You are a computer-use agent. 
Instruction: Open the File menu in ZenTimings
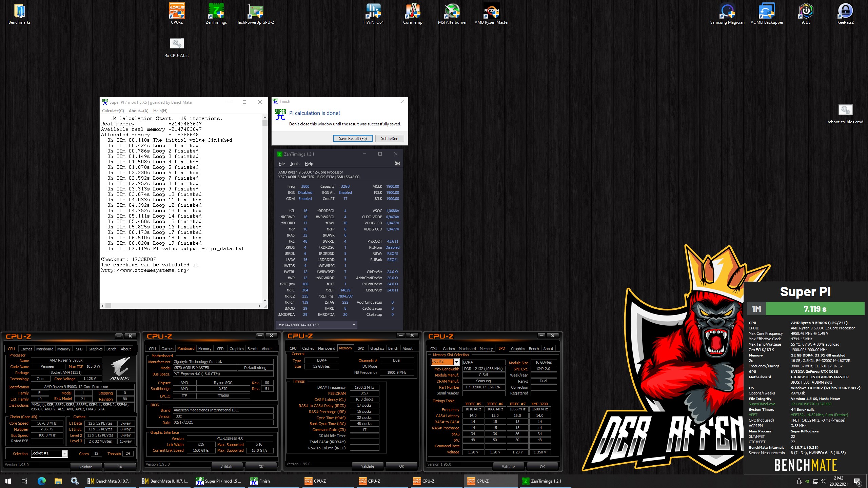pos(281,163)
